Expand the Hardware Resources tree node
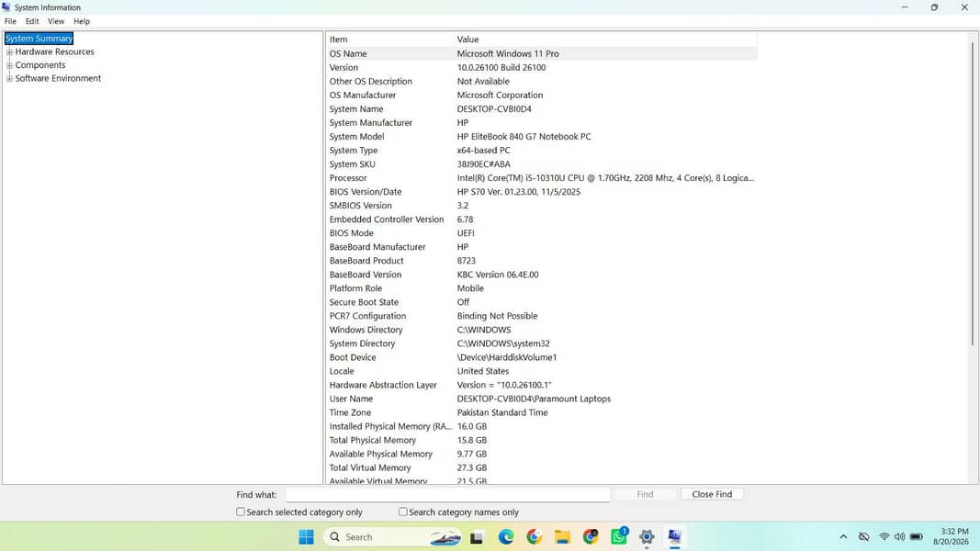The width and height of the screenshot is (980, 551). click(x=9, y=51)
